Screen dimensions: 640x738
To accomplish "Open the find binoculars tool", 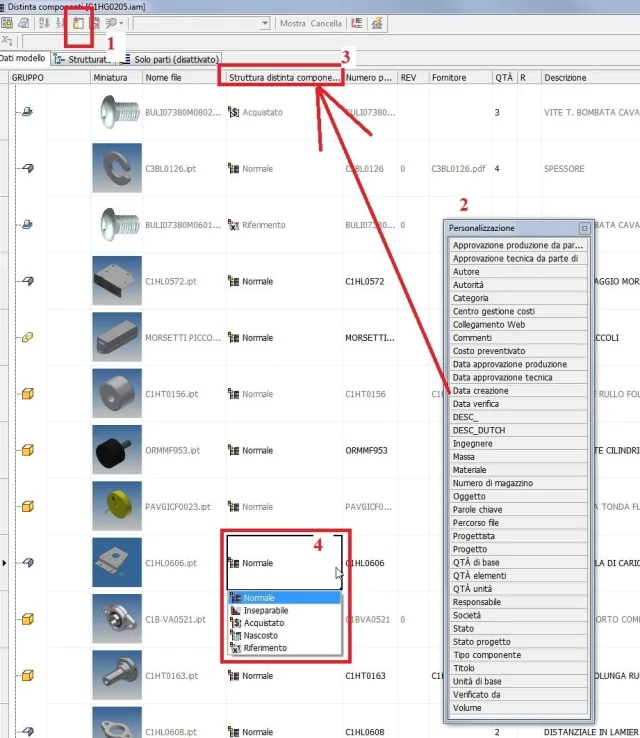I will 112,23.
